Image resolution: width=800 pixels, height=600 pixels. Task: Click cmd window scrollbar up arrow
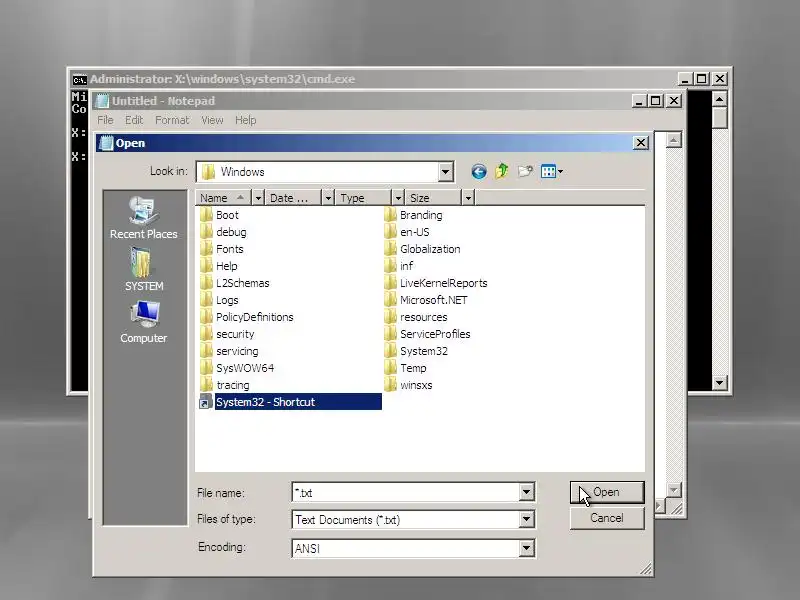[719, 98]
